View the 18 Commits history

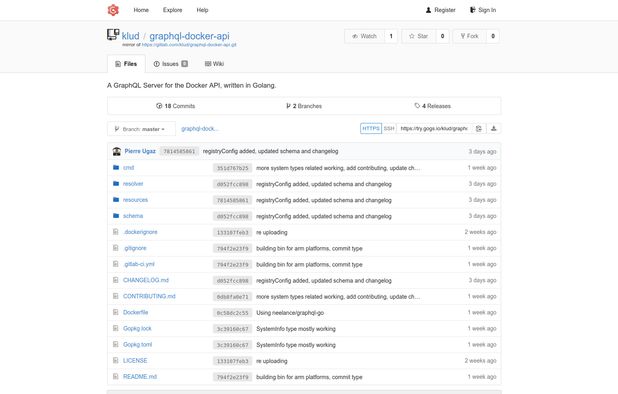175,106
